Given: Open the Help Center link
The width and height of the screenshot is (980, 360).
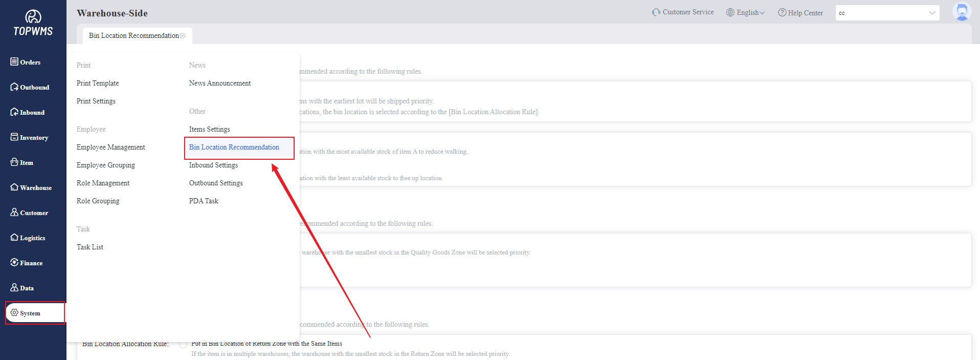Looking at the screenshot, I should 800,13.
